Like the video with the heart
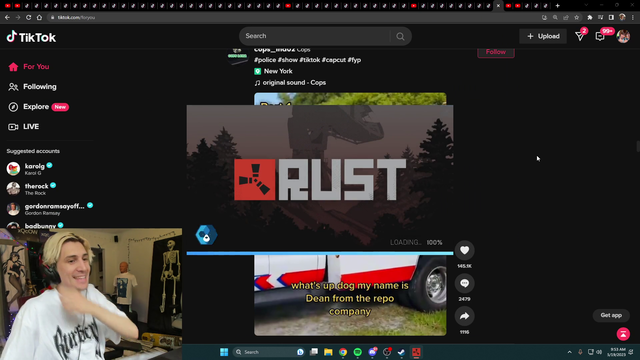The height and width of the screenshot is (360, 640). pyautogui.click(x=464, y=250)
